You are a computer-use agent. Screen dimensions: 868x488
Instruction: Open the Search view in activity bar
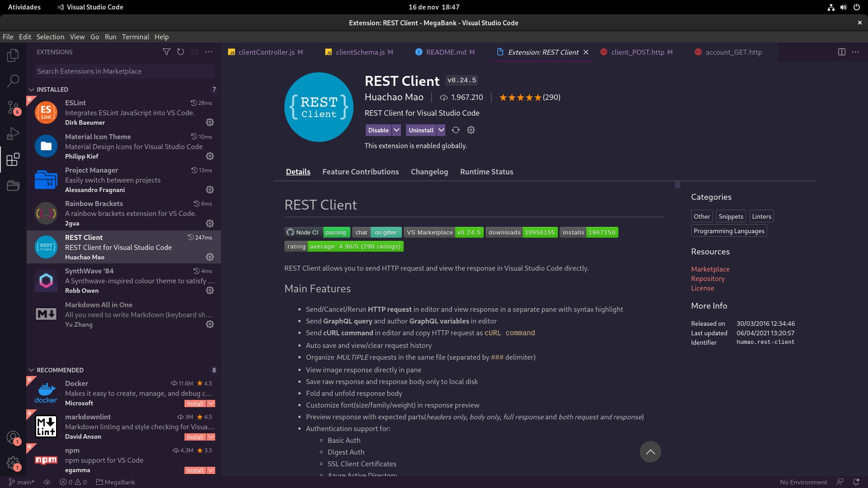pyautogui.click(x=13, y=81)
